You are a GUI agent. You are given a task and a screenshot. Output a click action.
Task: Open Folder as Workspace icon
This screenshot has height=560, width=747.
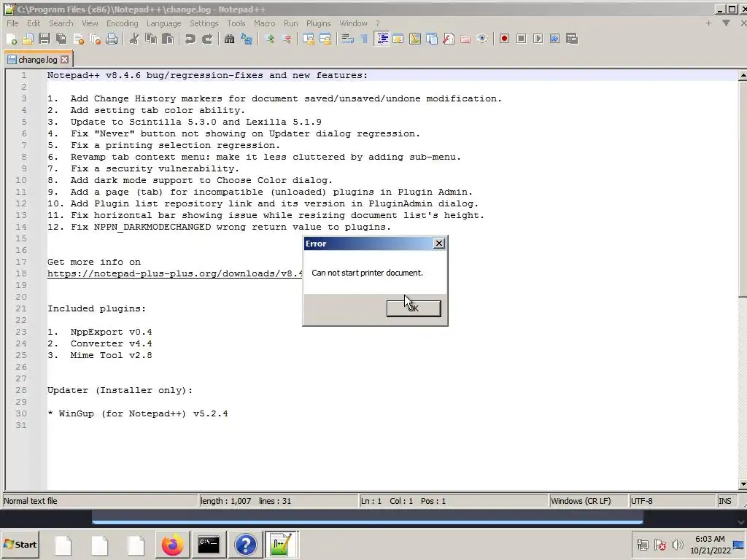(x=465, y=39)
